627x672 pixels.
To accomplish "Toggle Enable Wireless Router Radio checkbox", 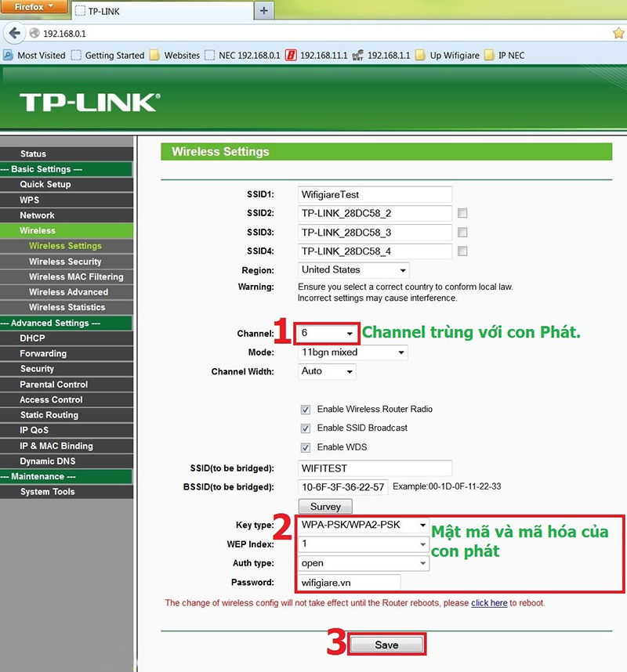I will point(306,410).
